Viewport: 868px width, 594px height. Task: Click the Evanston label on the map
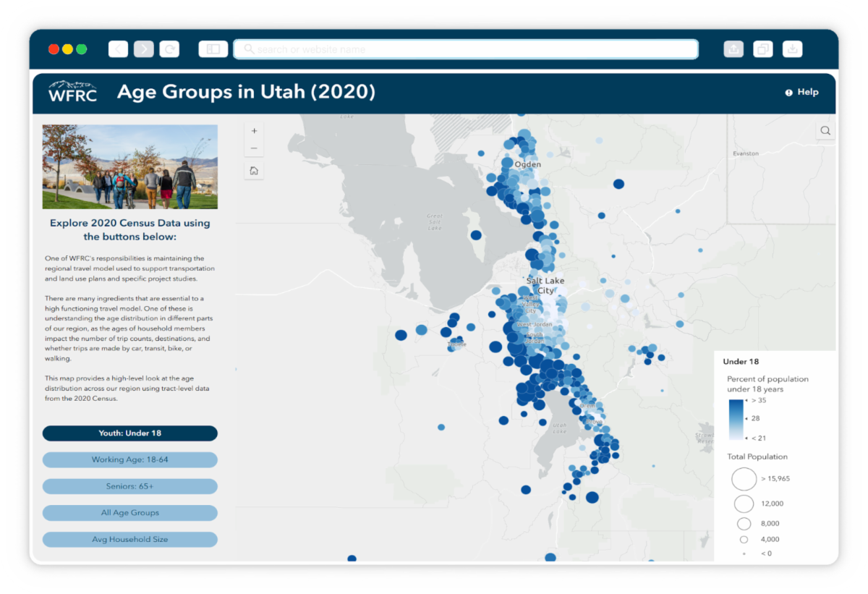(x=746, y=153)
